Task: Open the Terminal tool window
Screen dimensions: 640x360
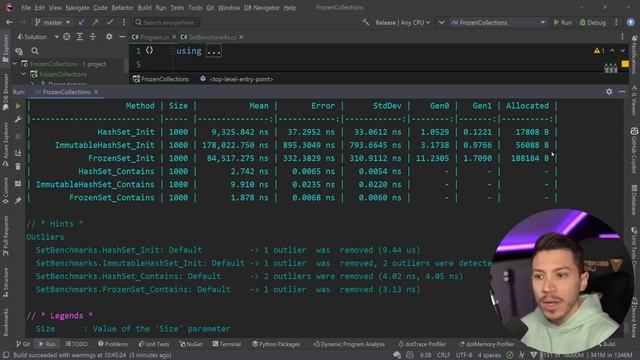Action: coord(227,344)
